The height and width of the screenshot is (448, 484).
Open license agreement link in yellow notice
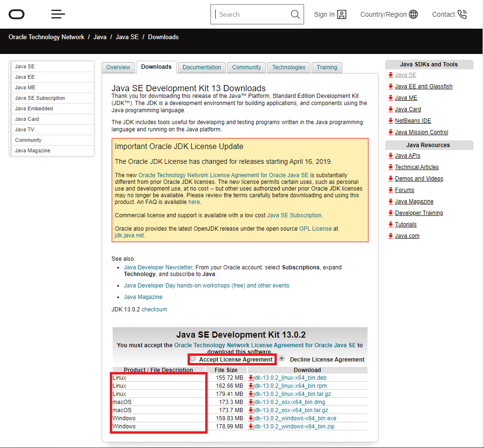[x=223, y=175]
